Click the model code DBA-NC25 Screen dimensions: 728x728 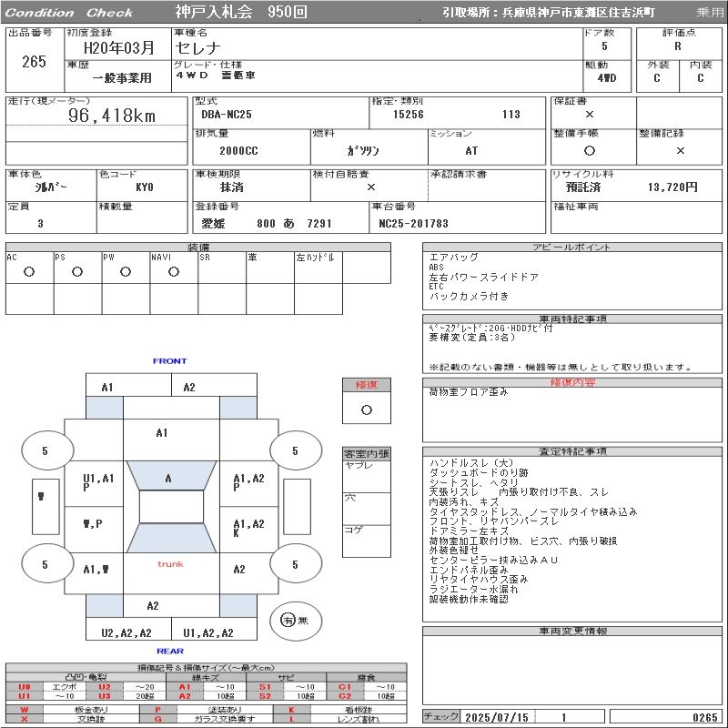227,115
